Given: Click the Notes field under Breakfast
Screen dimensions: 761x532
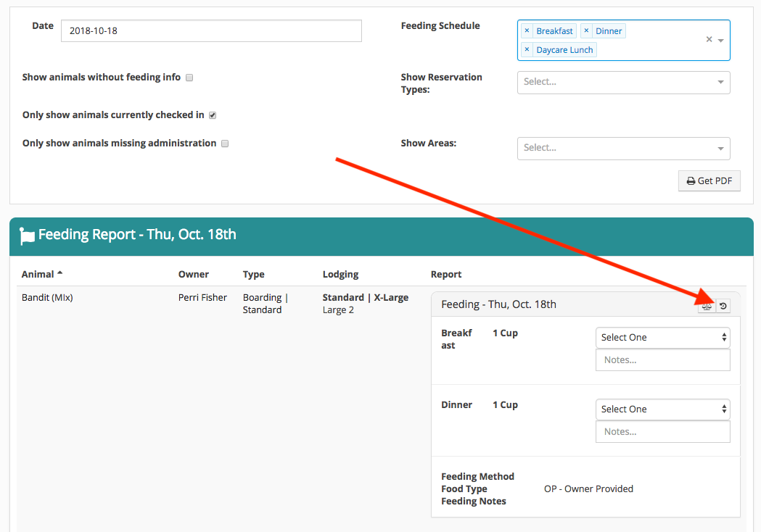Looking at the screenshot, I should [662, 359].
